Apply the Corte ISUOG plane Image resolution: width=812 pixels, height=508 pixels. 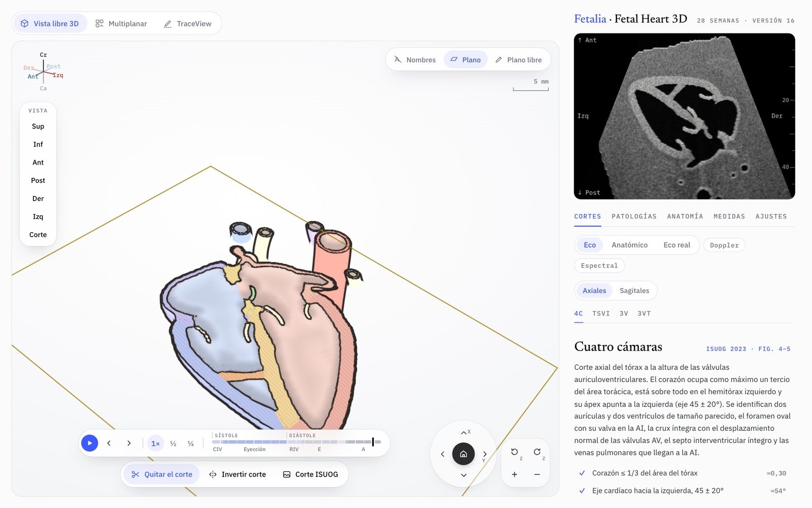tap(311, 474)
